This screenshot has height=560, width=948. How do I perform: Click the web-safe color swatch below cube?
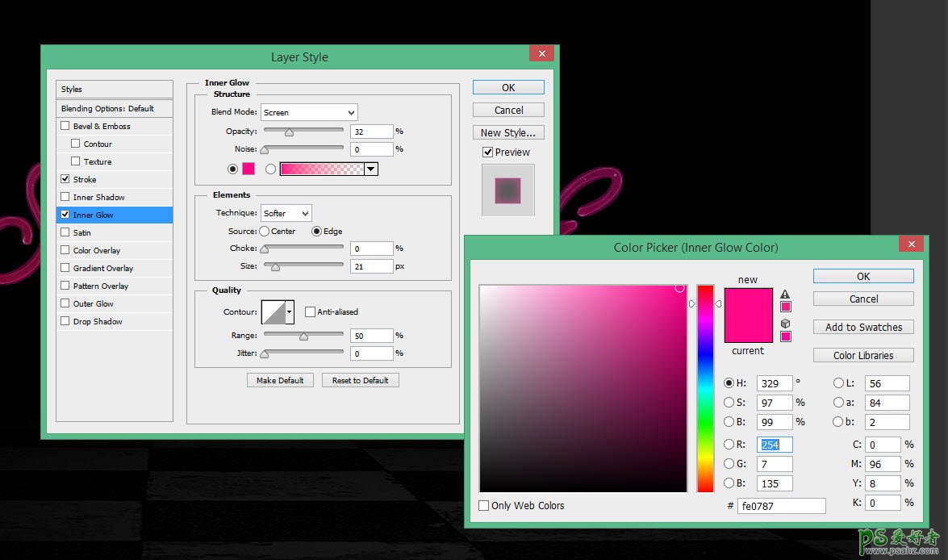coord(785,336)
